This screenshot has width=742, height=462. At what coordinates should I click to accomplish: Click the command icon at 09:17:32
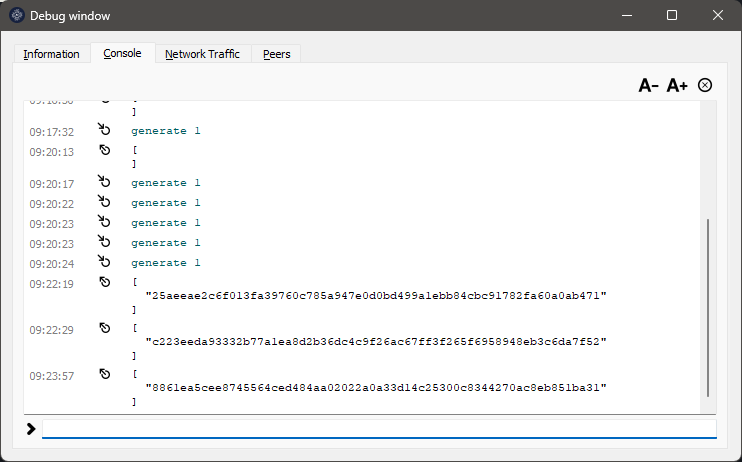[x=104, y=130]
